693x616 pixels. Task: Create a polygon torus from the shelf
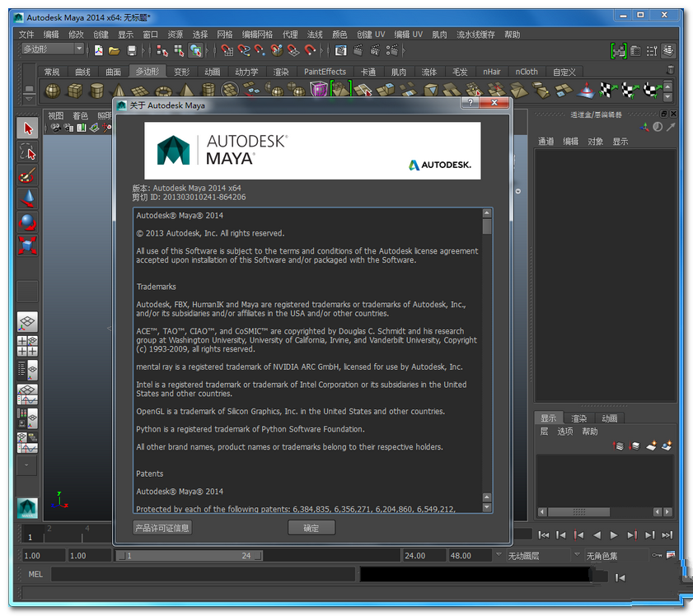coord(163,91)
